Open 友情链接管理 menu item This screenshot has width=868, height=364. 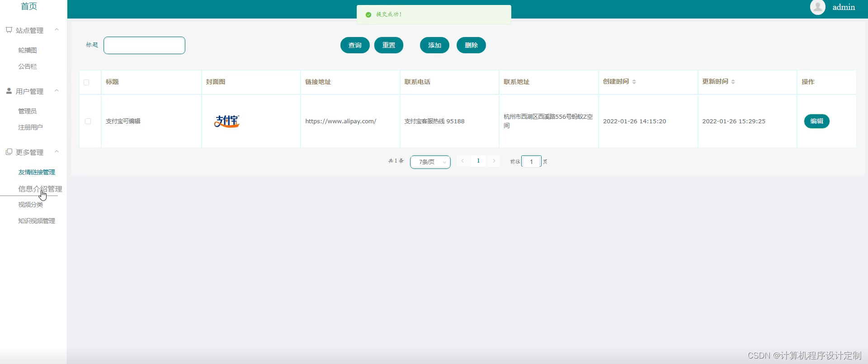point(37,172)
